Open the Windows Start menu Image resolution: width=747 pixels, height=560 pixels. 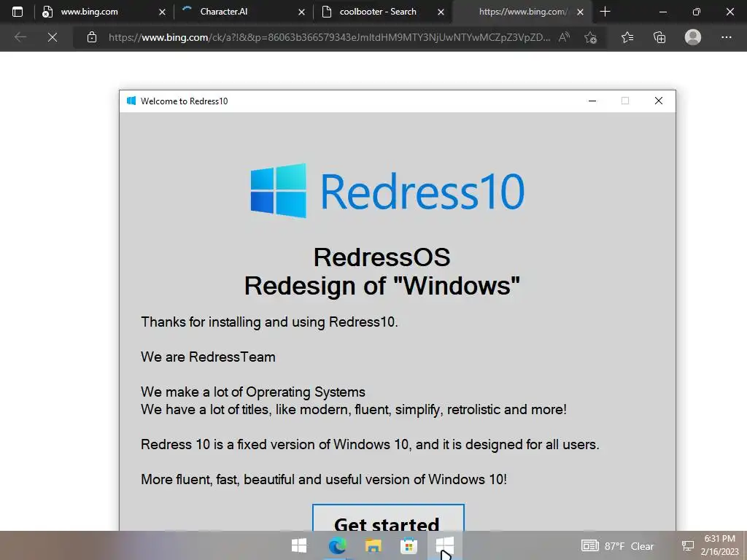pyautogui.click(x=298, y=545)
